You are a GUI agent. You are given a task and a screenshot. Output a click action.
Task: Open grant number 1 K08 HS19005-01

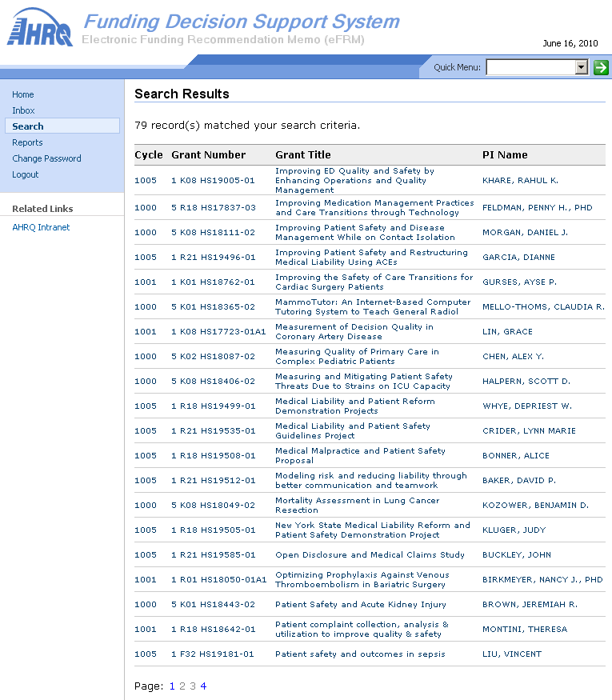pyautogui.click(x=213, y=181)
